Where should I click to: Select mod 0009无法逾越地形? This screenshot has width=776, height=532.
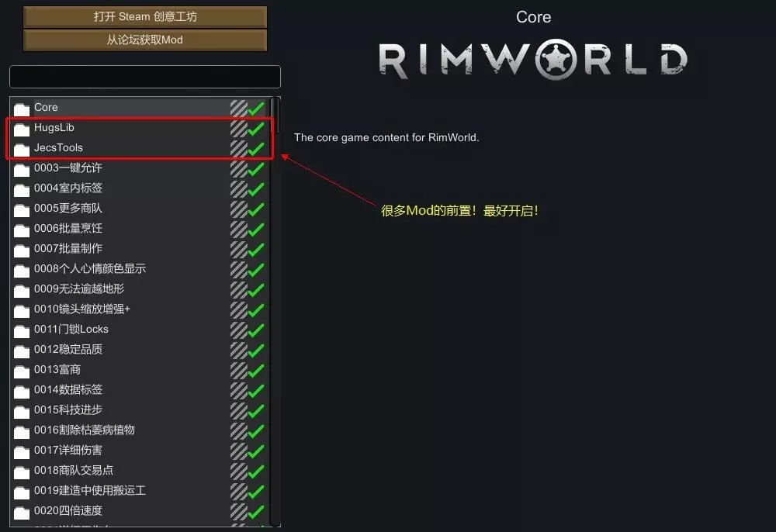click(x=140, y=289)
